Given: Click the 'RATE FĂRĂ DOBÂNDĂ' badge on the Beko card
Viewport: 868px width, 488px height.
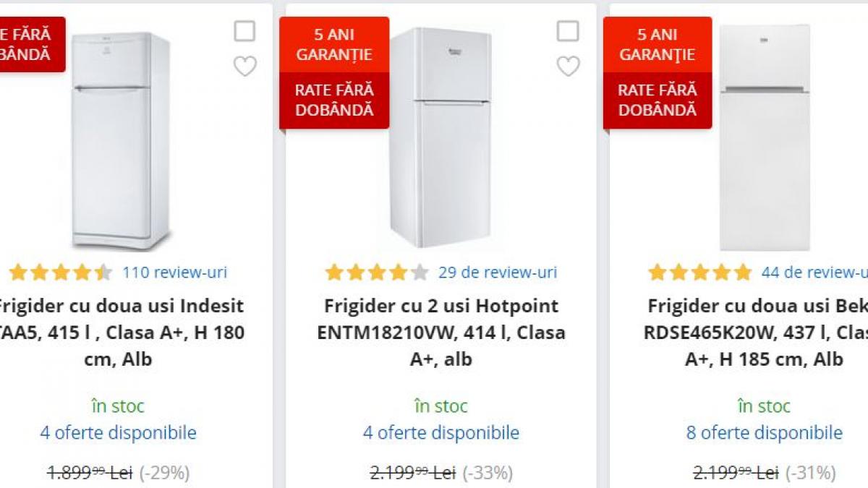Looking at the screenshot, I should pos(656,100).
